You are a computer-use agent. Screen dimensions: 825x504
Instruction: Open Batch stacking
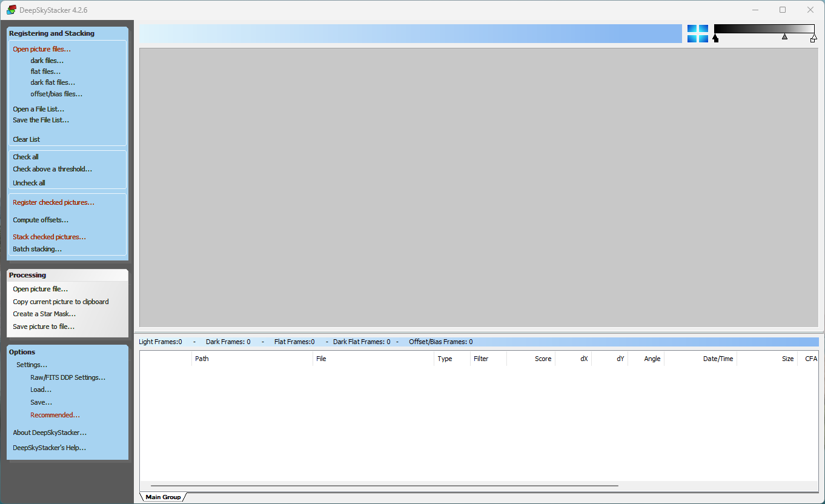38,249
